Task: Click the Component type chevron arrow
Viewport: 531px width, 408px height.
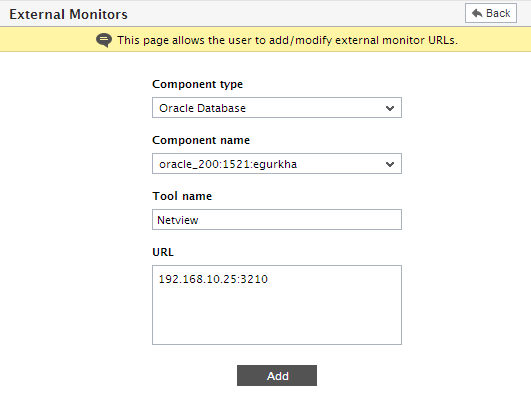Action: (x=390, y=108)
